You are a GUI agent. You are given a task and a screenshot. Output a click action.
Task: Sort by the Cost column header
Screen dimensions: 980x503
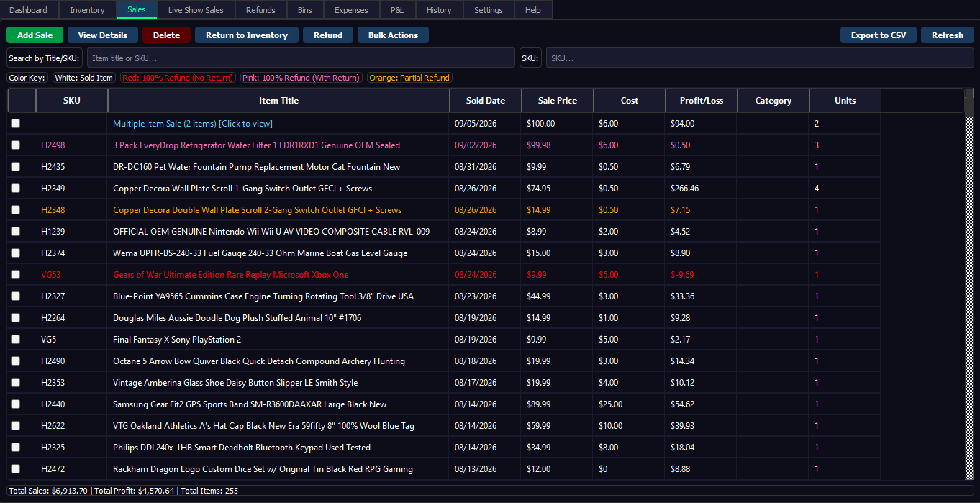(630, 101)
